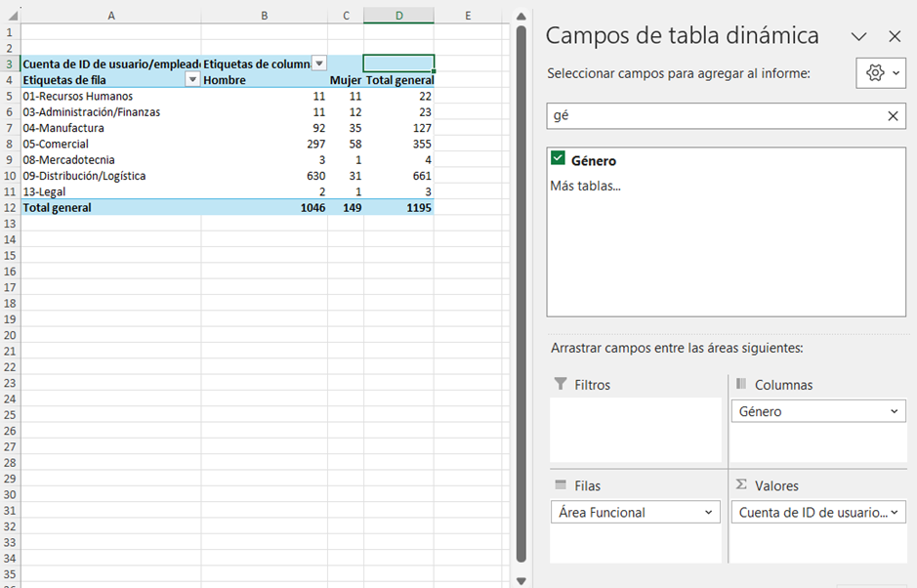
Task: Click the Filtros area icon
Action: [x=560, y=385]
